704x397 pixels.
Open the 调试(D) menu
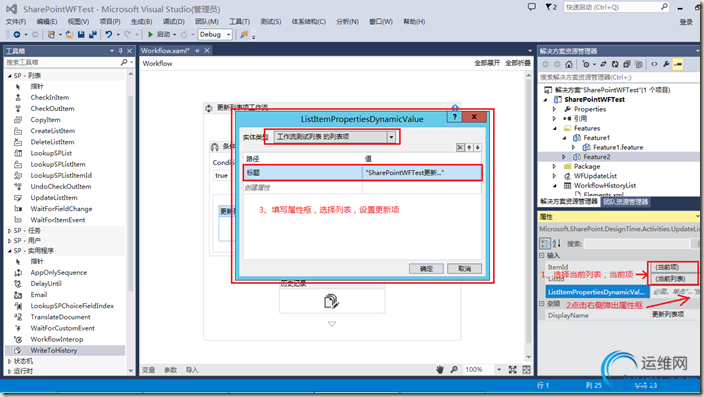[174, 22]
